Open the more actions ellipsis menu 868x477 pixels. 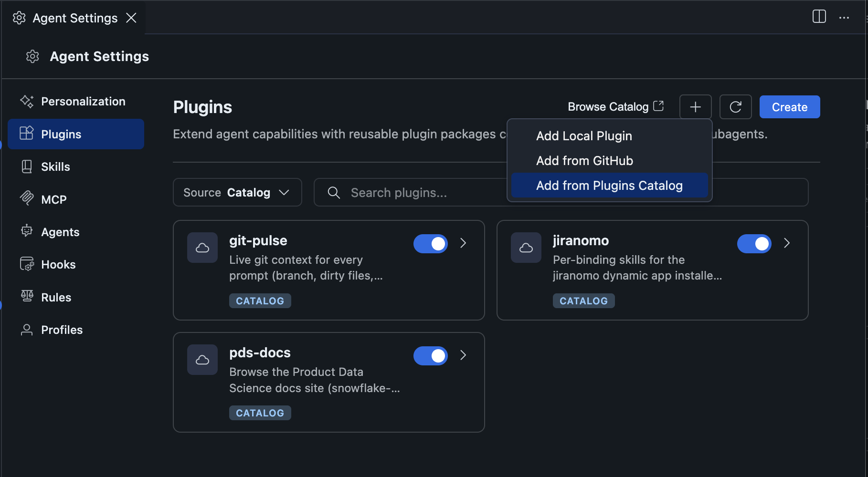point(844,18)
